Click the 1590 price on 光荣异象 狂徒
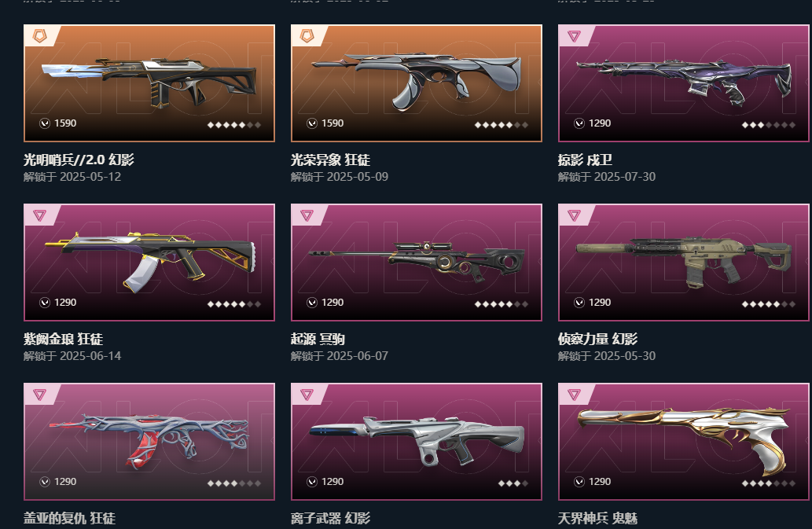The height and width of the screenshot is (529, 812). (333, 123)
